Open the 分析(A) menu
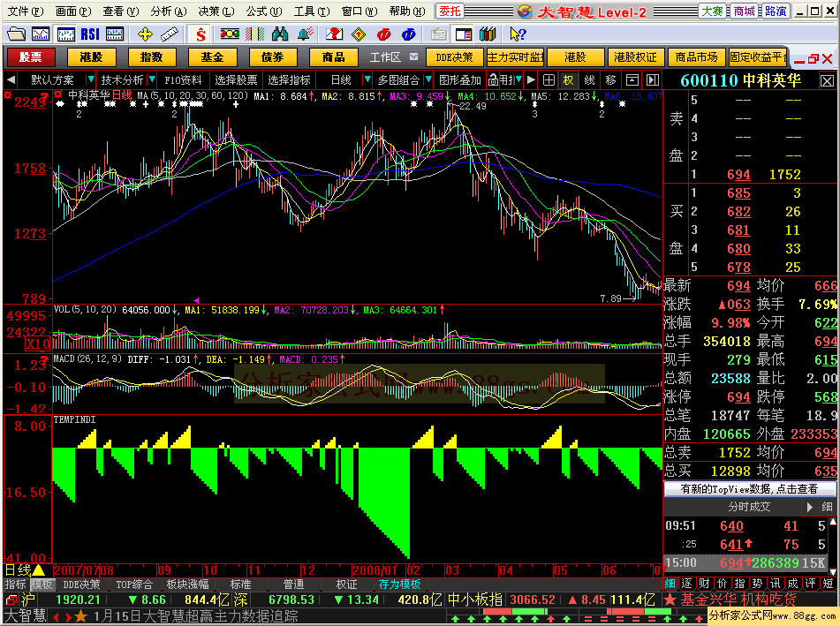This screenshot has height=626, width=840. (x=169, y=11)
